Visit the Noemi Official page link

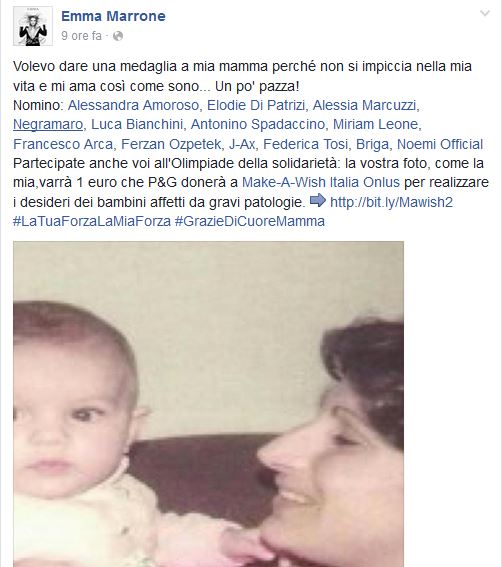pos(440,144)
